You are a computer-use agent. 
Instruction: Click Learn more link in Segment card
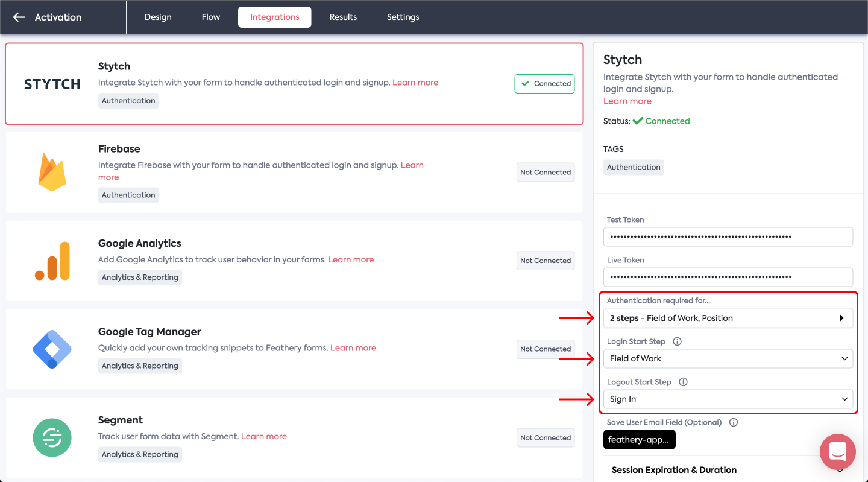pos(263,436)
